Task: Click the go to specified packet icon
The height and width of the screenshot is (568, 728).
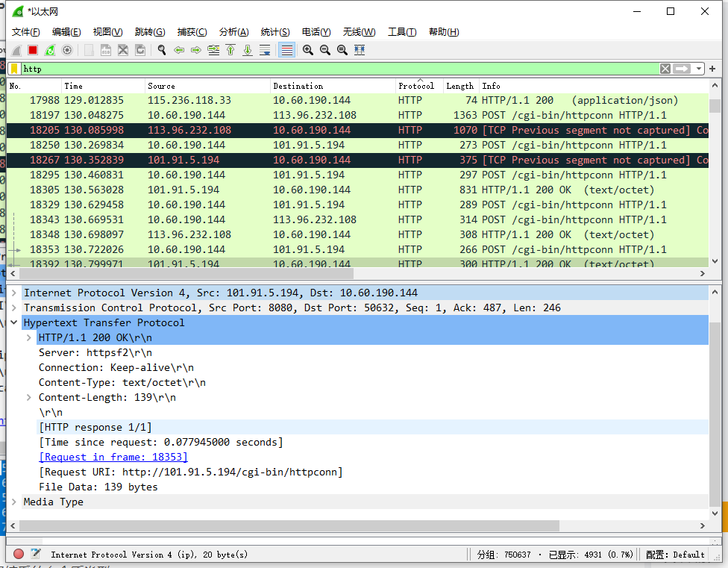Action: [213, 50]
